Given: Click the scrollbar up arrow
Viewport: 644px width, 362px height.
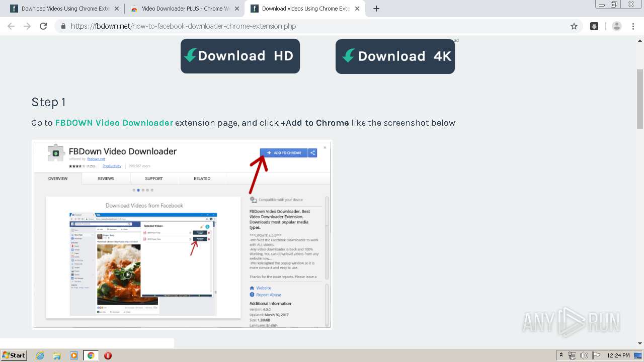Looking at the screenshot, I should pyautogui.click(x=640, y=40).
